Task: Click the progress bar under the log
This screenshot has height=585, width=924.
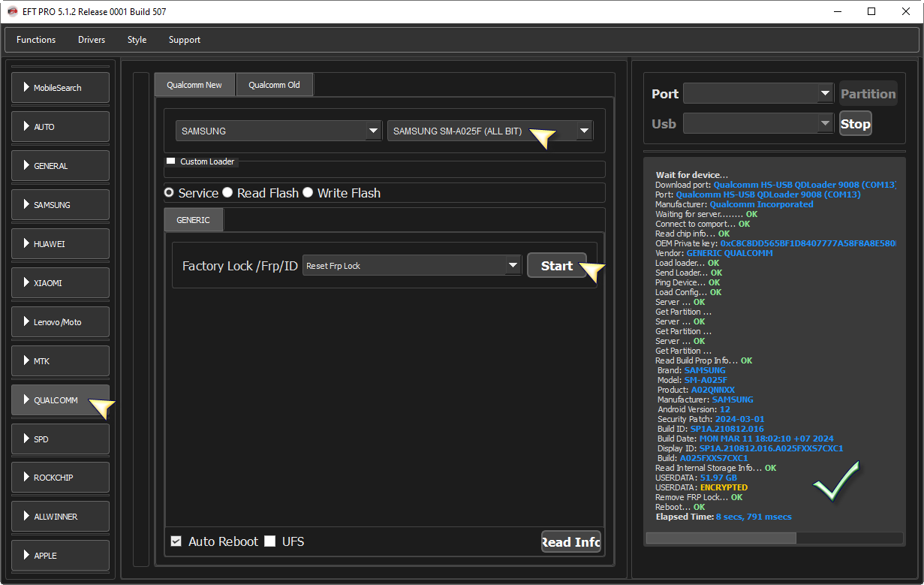Action: [x=775, y=538]
